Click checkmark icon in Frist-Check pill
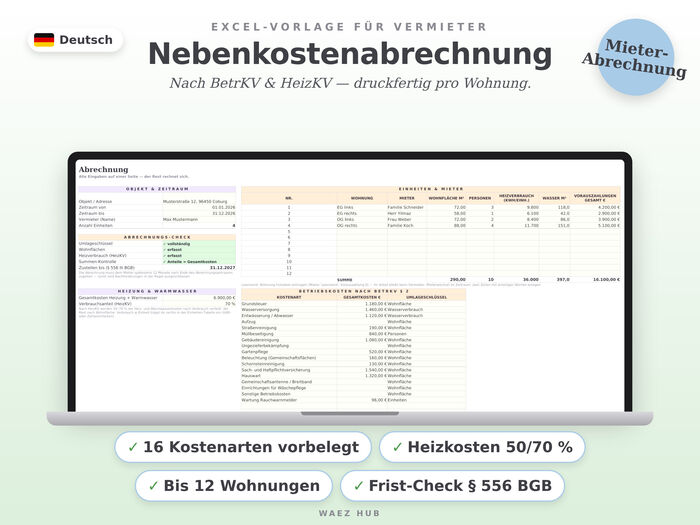Screen dimensions: 700x525 tap(358, 486)
